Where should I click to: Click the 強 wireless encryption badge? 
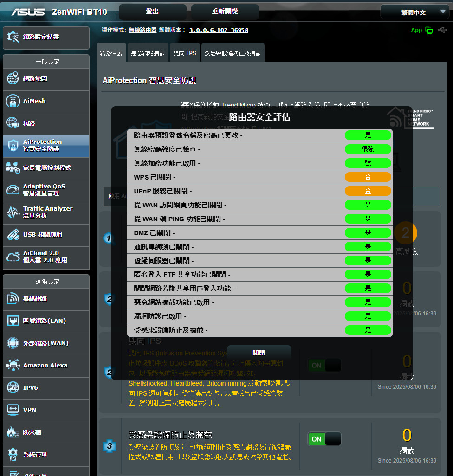(368, 163)
